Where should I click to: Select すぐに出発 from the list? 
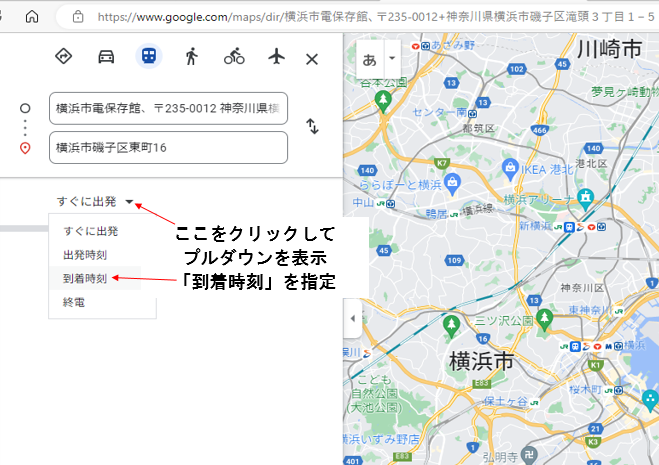coord(91,231)
